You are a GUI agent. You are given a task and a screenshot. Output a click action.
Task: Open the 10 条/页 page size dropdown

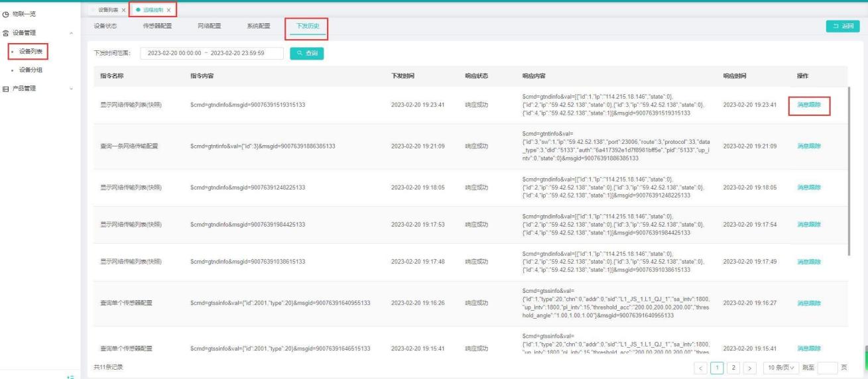[780, 367]
